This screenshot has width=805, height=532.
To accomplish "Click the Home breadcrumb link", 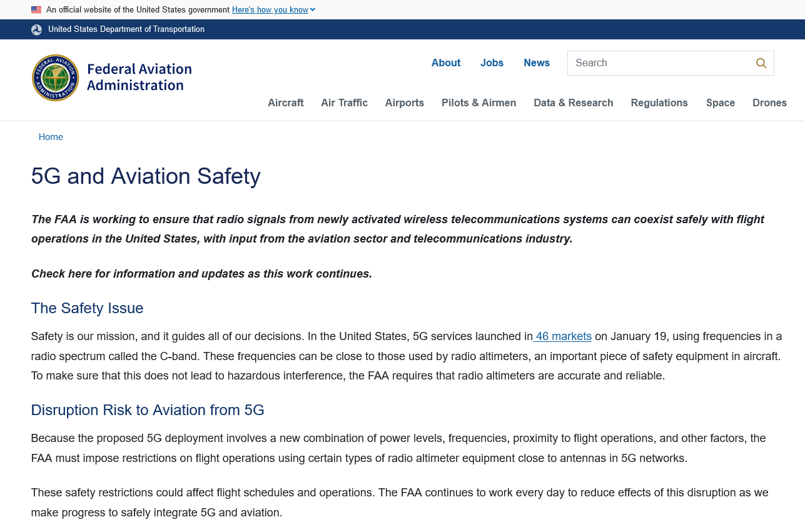I will point(51,137).
